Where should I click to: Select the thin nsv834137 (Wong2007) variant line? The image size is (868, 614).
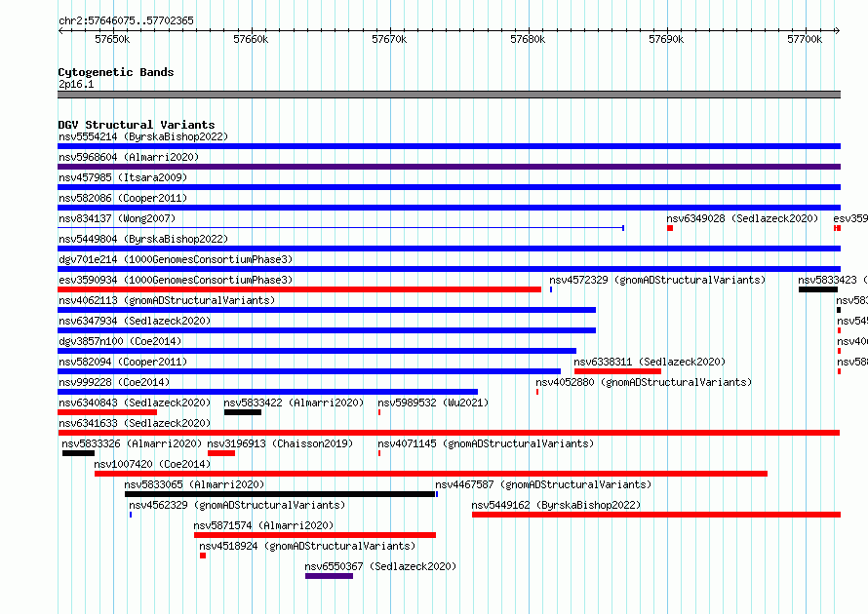click(x=341, y=228)
